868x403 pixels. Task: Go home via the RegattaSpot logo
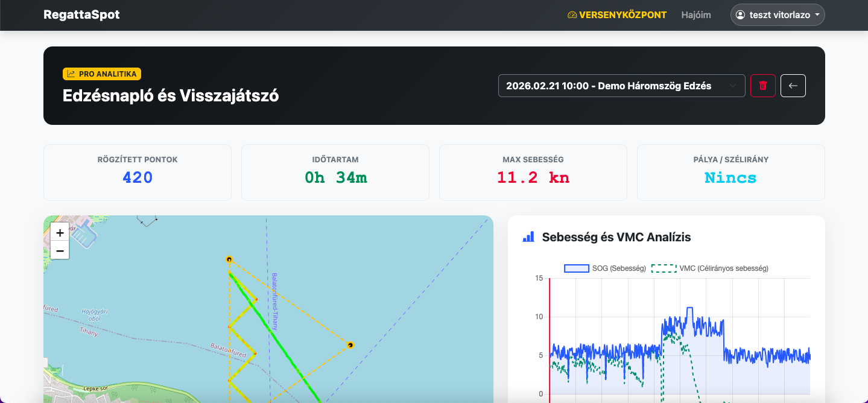pos(81,14)
